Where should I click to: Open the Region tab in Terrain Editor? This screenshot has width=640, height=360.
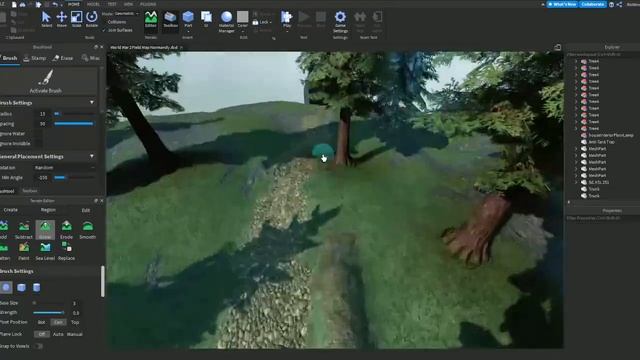tap(48, 210)
